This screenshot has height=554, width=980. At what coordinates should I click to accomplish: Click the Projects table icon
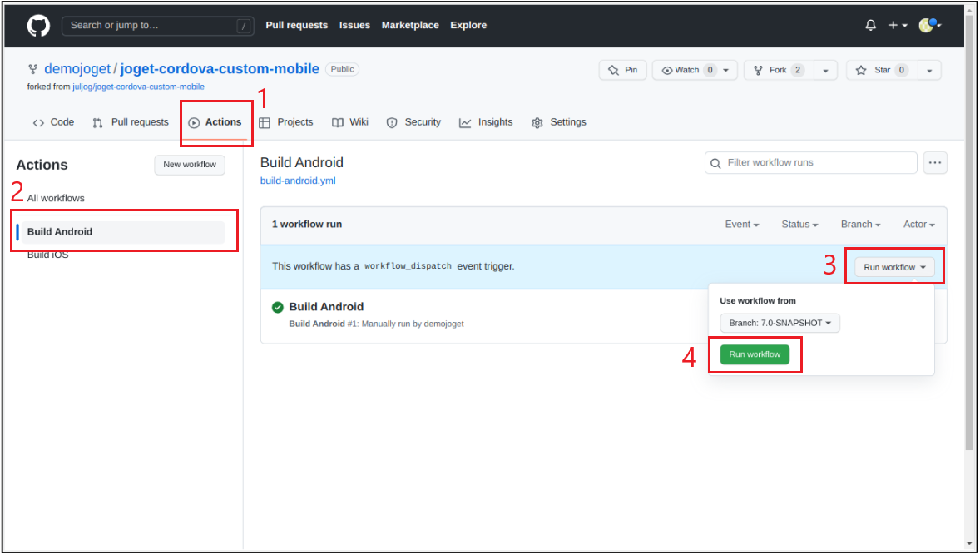(265, 123)
